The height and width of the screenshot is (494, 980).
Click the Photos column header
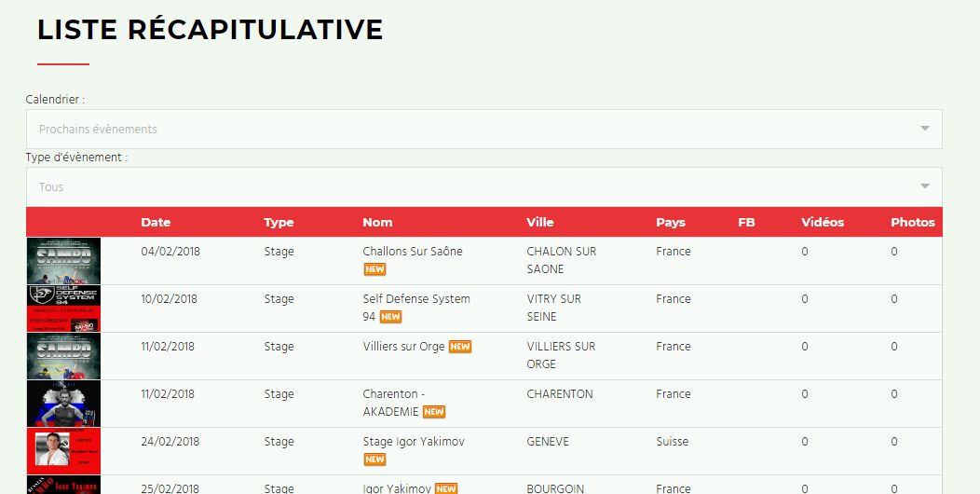pos(912,222)
